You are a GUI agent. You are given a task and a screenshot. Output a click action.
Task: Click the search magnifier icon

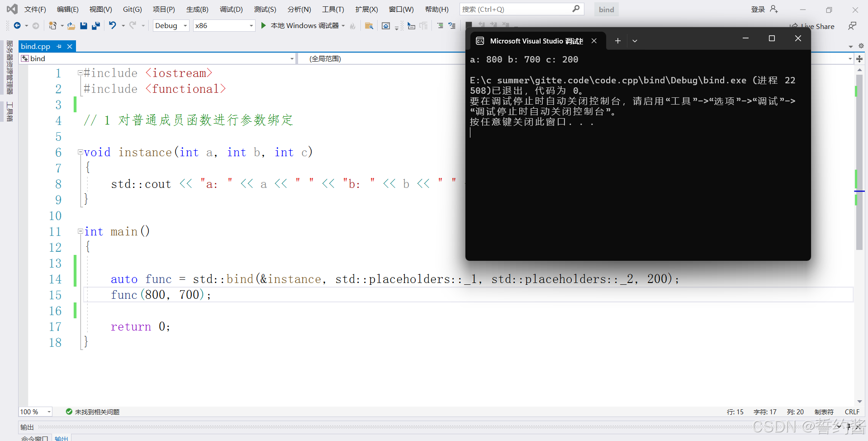click(576, 9)
